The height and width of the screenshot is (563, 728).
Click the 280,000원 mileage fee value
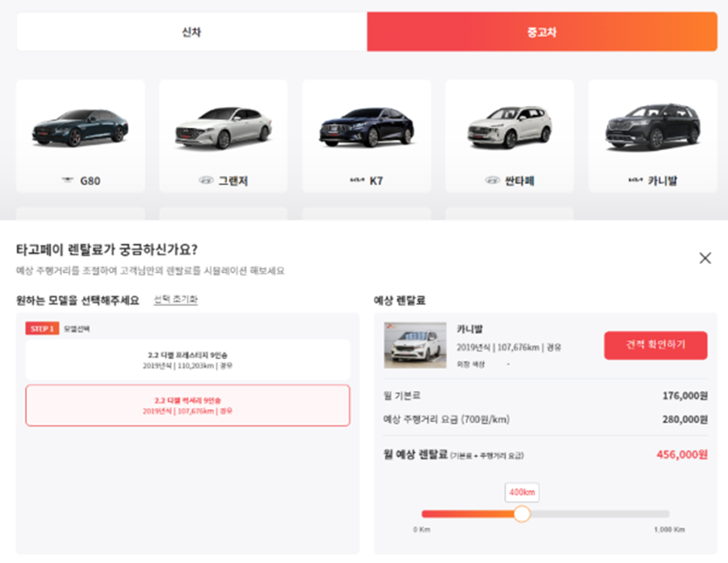tap(685, 420)
